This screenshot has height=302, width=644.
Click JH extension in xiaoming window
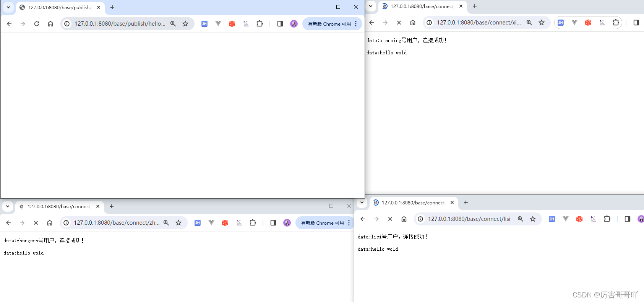pos(561,23)
